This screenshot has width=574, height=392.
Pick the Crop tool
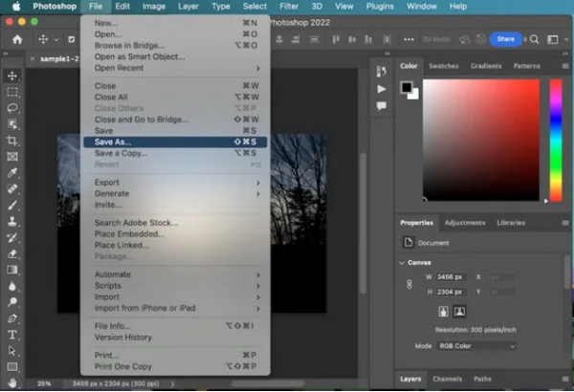12,141
